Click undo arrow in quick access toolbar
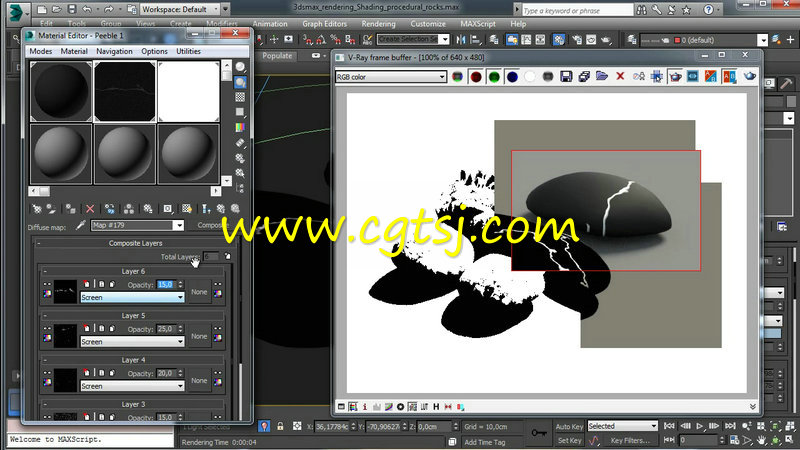The image size is (800, 450). pos(87,9)
